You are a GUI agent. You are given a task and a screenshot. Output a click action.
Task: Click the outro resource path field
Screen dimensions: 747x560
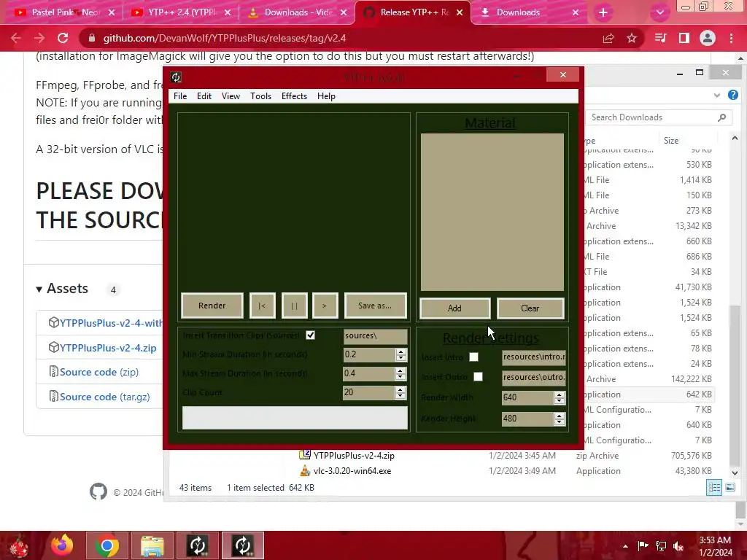click(x=533, y=377)
